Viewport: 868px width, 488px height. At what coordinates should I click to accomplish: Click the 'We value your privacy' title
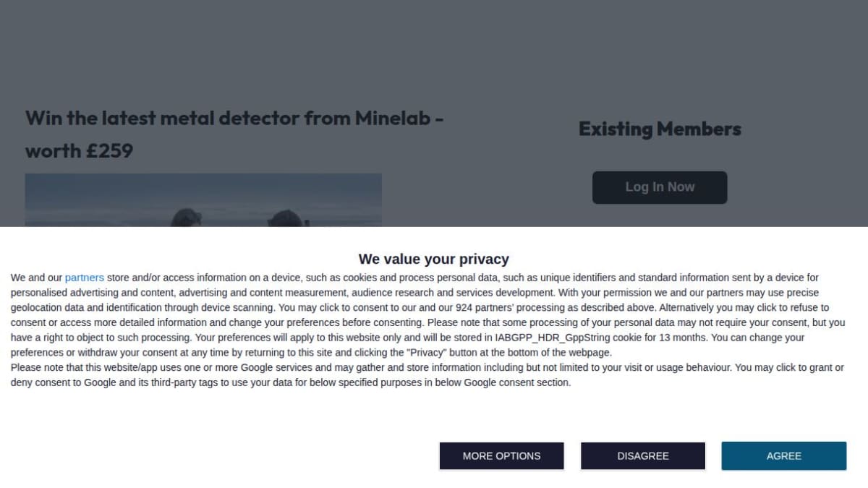point(434,259)
